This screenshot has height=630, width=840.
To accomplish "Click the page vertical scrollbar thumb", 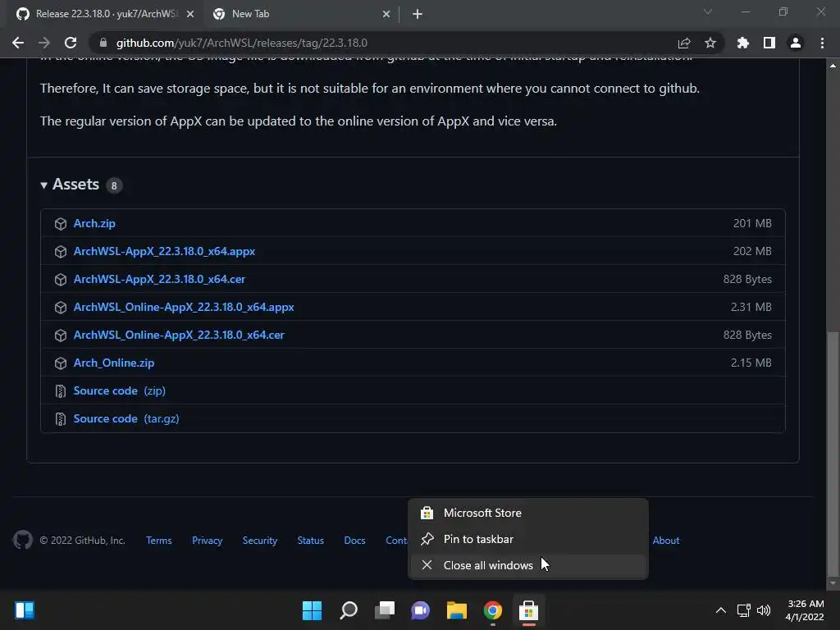I will click(833, 453).
